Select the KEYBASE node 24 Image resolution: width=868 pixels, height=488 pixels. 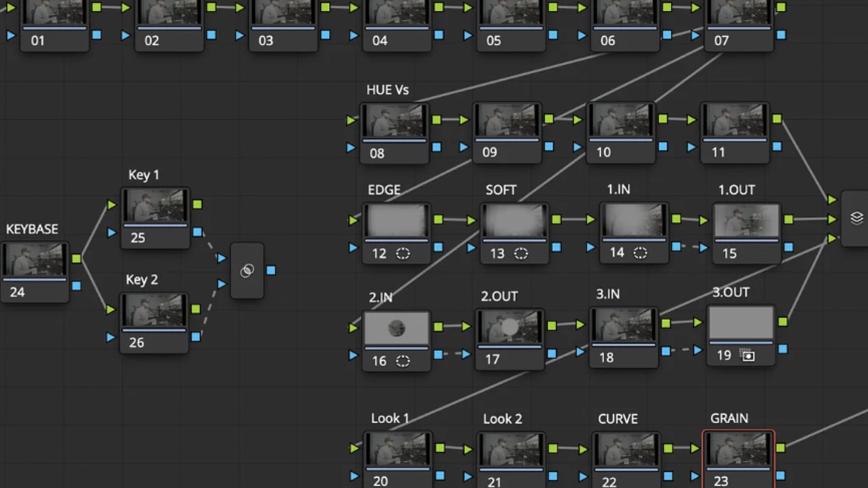(x=35, y=272)
